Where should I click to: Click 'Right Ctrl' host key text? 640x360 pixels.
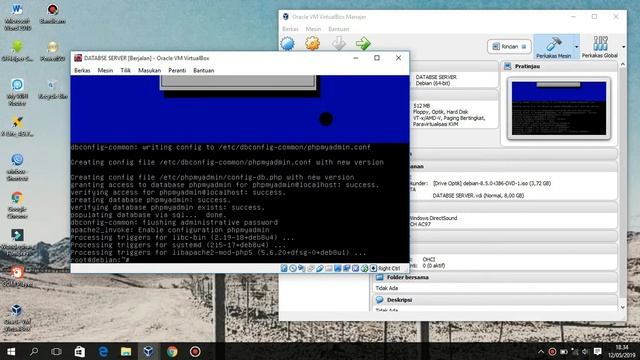tap(389, 268)
